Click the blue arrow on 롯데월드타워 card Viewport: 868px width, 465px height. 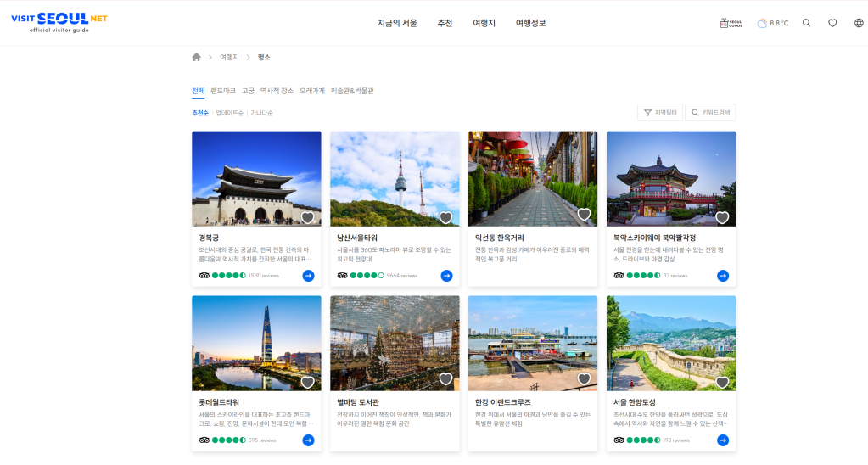(x=308, y=440)
